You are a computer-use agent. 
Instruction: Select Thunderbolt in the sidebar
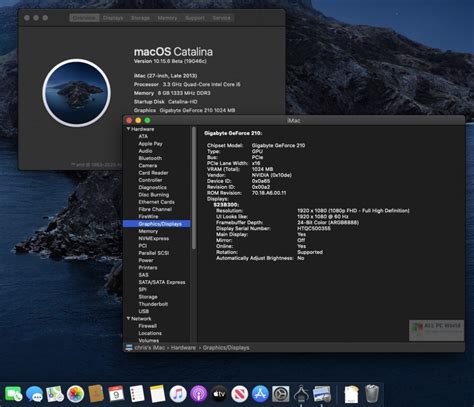pos(153,304)
